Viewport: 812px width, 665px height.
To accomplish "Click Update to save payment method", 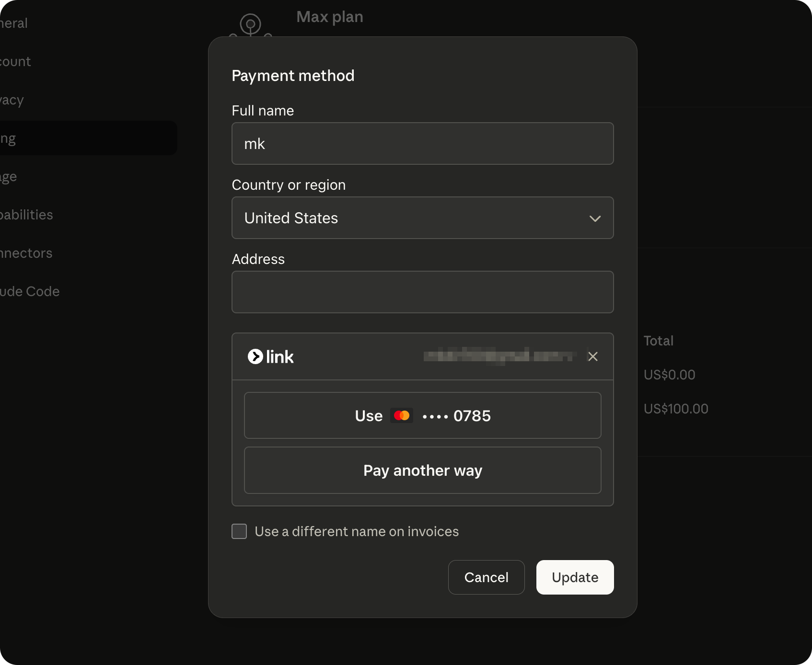I will coord(574,577).
